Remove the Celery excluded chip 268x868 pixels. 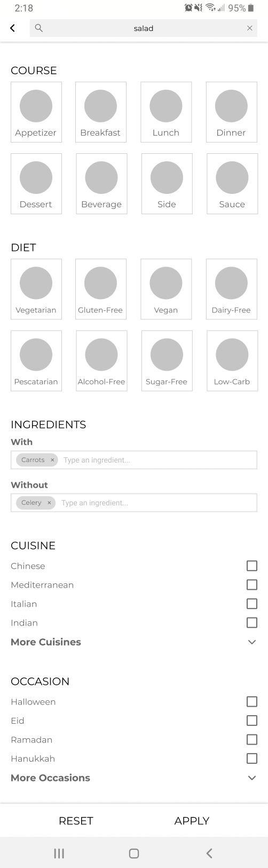pos(49,503)
